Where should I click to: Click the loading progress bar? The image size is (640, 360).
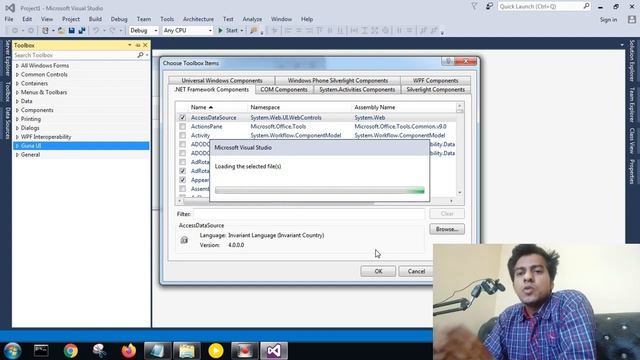point(320,191)
